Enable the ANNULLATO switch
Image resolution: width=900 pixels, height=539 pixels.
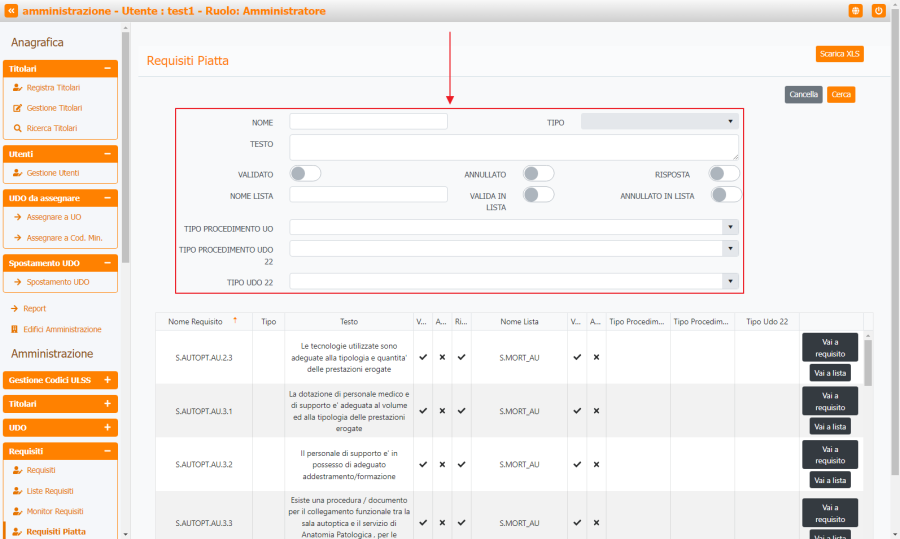tap(538, 173)
